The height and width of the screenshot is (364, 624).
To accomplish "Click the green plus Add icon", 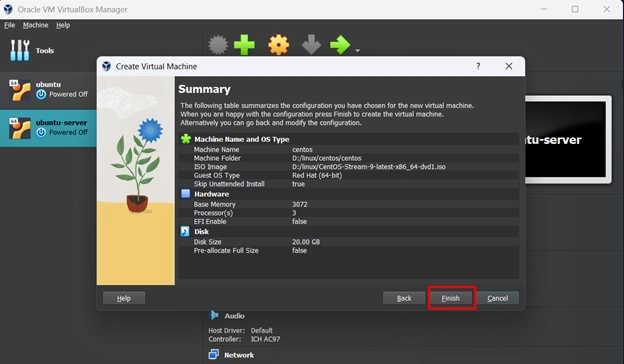I will (244, 45).
